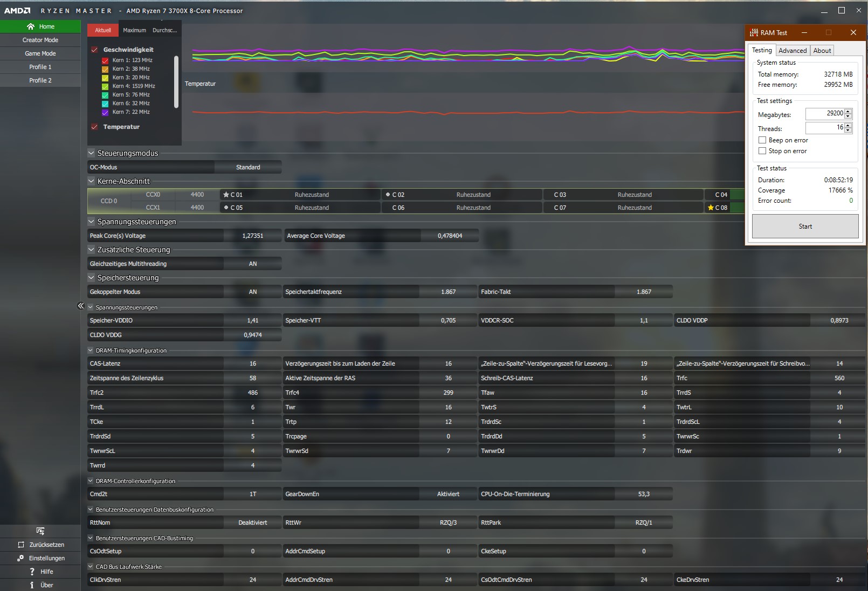Increase Megabytes with the up arrow
The height and width of the screenshot is (591, 868).
click(848, 111)
